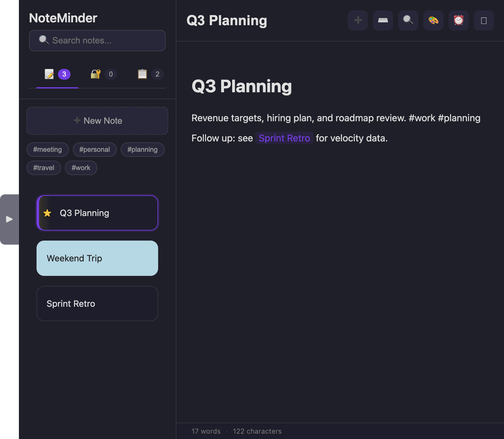Switch to the notes tab with badge 3
This screenshot has height=439, width=504.
pyautogui.click(x=57, y=74)
